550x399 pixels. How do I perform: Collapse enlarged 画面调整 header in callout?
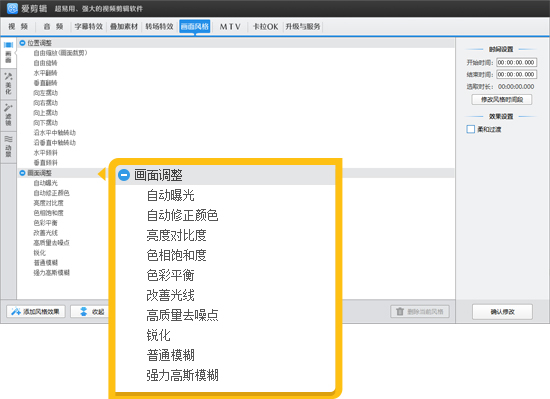(124, 175)
